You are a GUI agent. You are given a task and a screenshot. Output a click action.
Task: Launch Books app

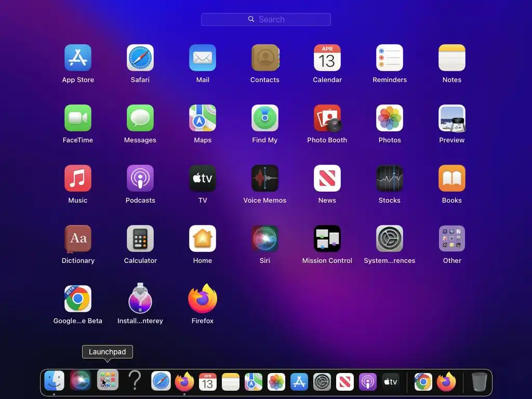pyautogui.click(x=452, y=179)
